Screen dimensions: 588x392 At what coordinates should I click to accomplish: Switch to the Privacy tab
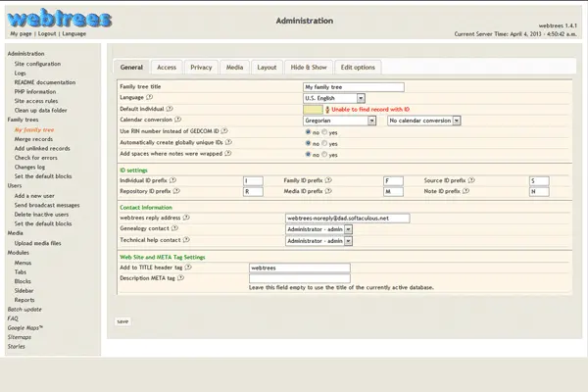[201, 68]
